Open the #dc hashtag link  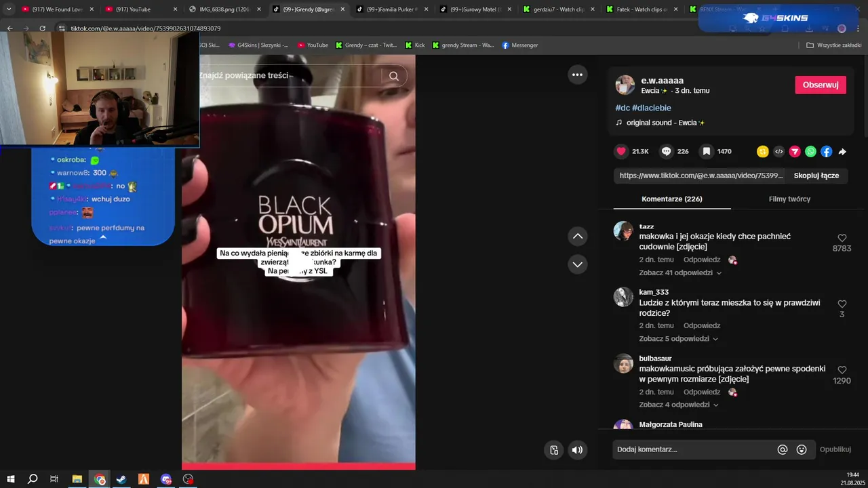click(623, 108)
